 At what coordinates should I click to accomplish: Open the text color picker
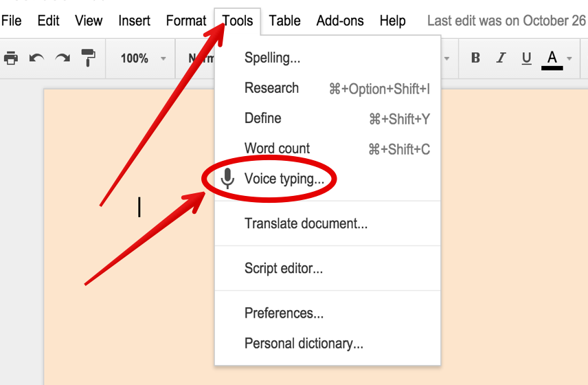click(552, 58)
